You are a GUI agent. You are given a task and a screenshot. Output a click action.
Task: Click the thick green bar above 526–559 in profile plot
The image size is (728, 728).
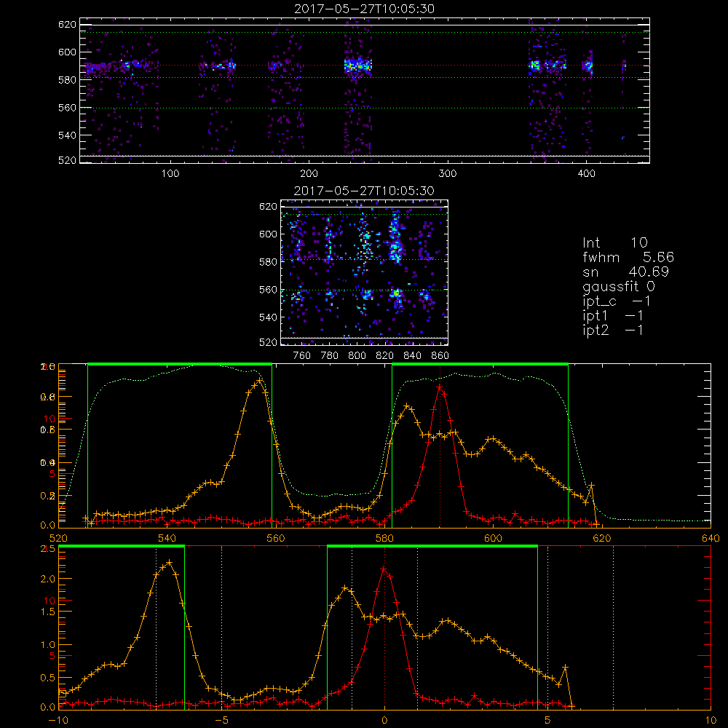(180, 364)
